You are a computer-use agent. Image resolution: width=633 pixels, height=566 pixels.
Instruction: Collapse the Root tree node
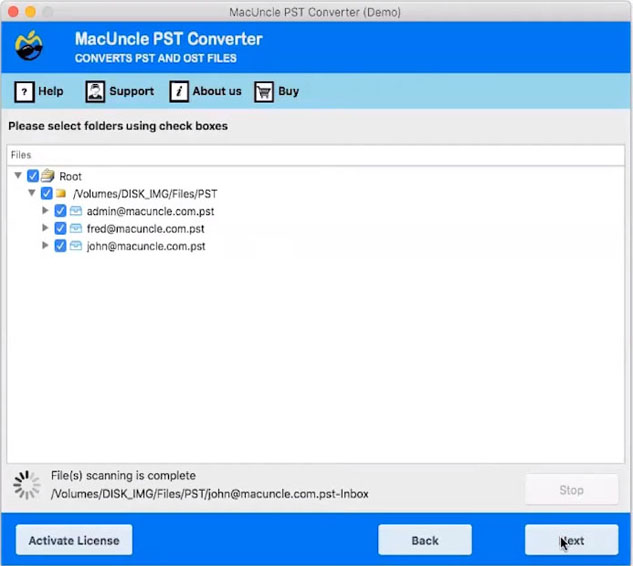pyautogui.click(x=18, y=175)
